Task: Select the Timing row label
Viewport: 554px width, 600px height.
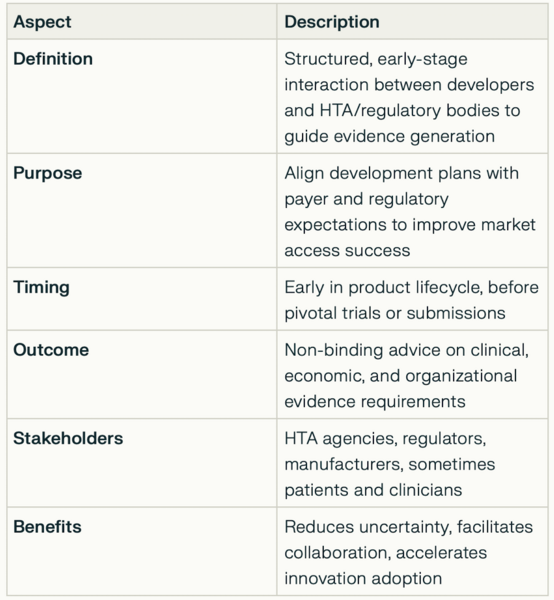Action: (x=41, y=287)
